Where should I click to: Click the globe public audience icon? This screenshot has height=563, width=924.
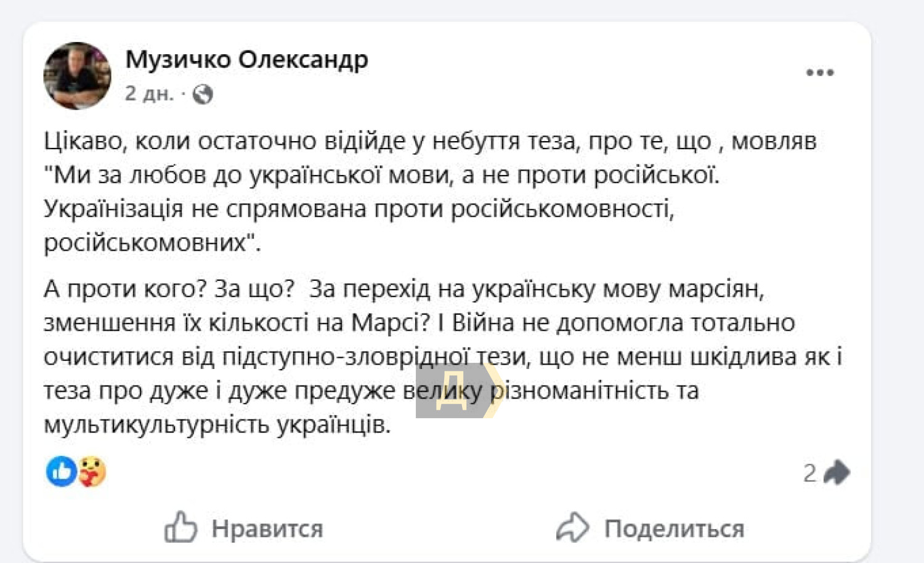[x=203, y=94]
